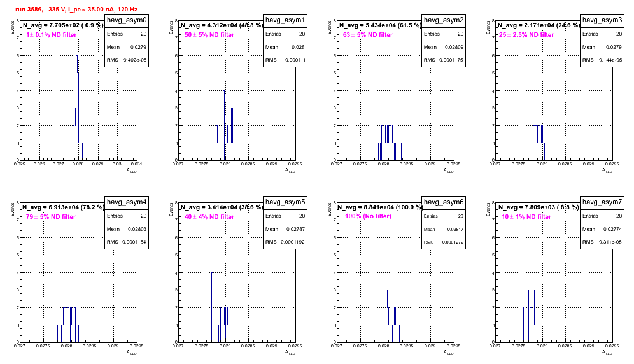The height and width of the screenshot is (364, 634).
Task: Select Mean value 0.02774 in havg_asym7
Action: pyautogui.click(x=612, y=229)
